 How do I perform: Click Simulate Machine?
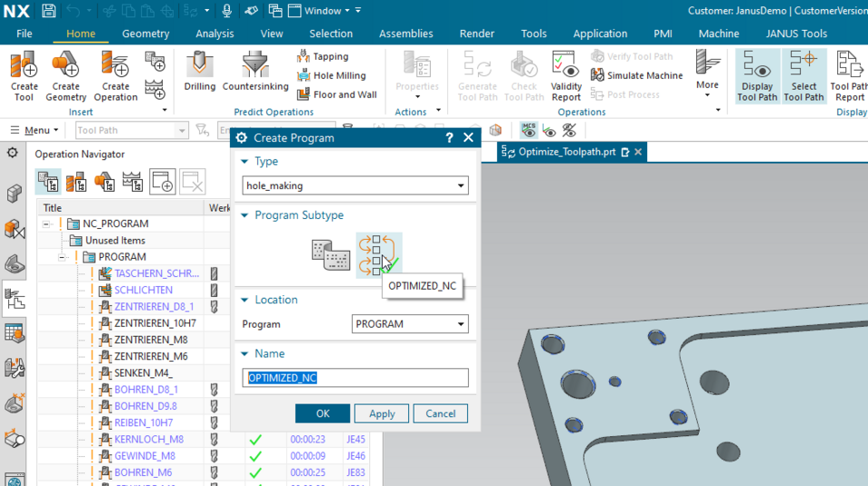(636, 75)
